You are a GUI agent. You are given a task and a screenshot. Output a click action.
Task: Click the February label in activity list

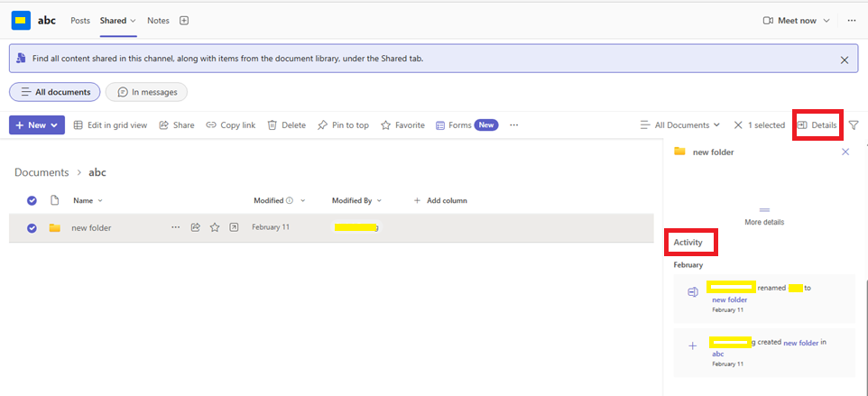[688, 265]
